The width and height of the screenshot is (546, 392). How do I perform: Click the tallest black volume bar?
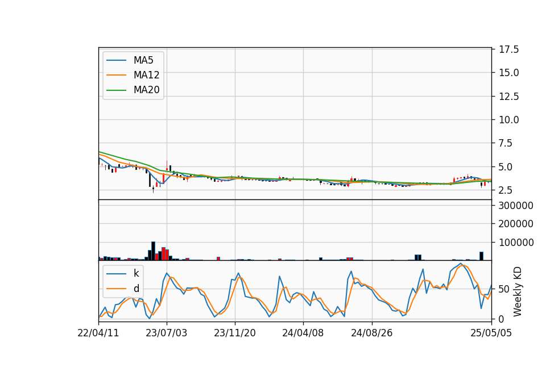point(153,251)
